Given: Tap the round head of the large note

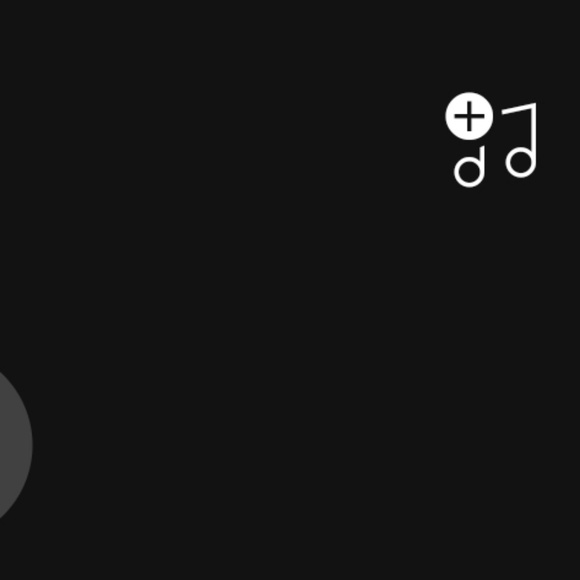Looking at the screenshot, I should [x=520, y=162].
